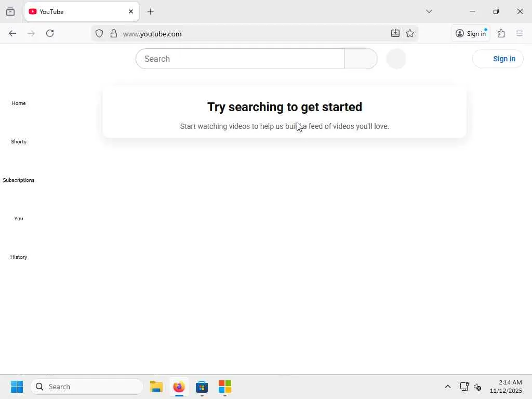Open Firefox recent browsing (Firefox View) icon
Viewport: 532px width, 399px height.
(10, 11)
